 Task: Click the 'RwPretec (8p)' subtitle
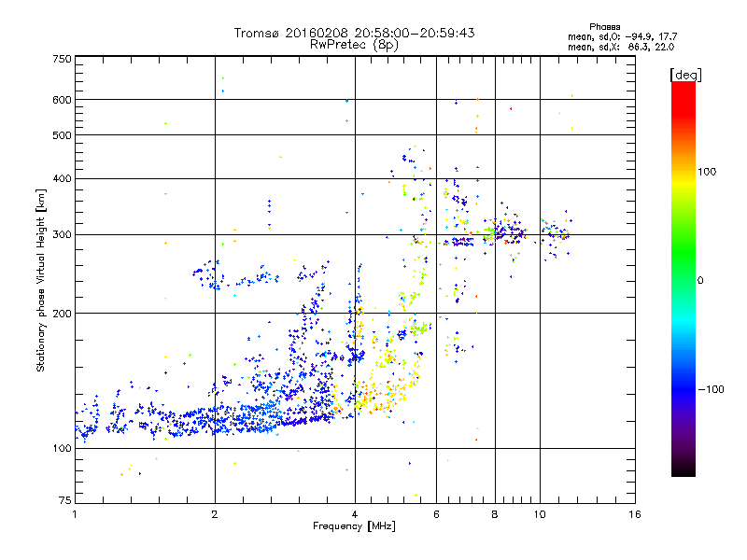pyautogui.click(x=354, y=45)
